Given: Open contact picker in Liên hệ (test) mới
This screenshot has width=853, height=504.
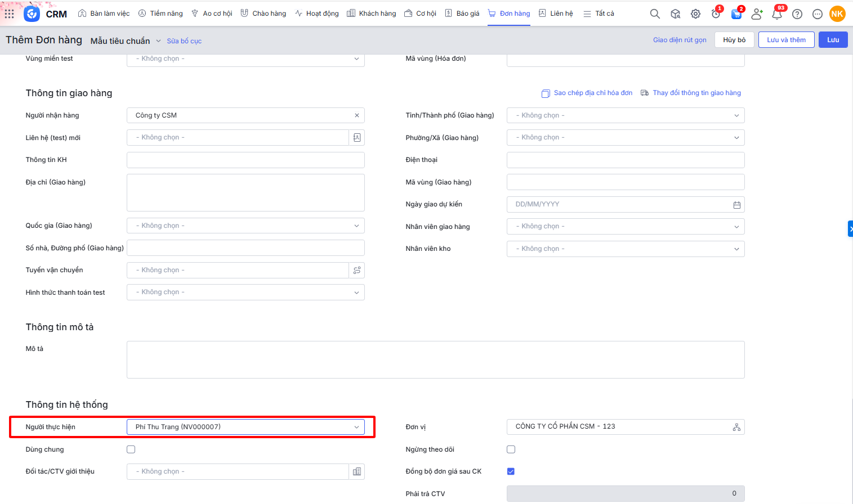Looking at the screenshot, I should (x=357, y=138).
